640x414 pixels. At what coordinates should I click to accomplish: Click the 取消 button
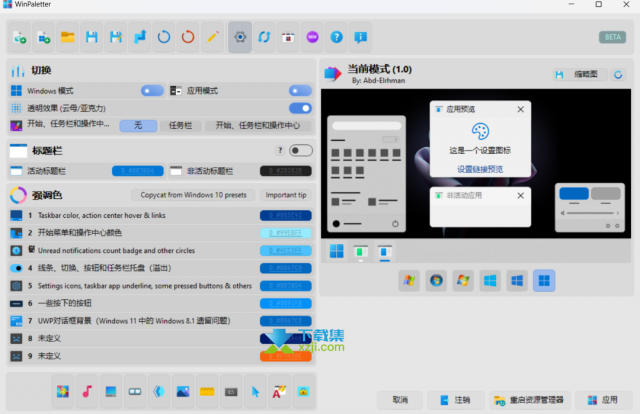tap(400, 400)
